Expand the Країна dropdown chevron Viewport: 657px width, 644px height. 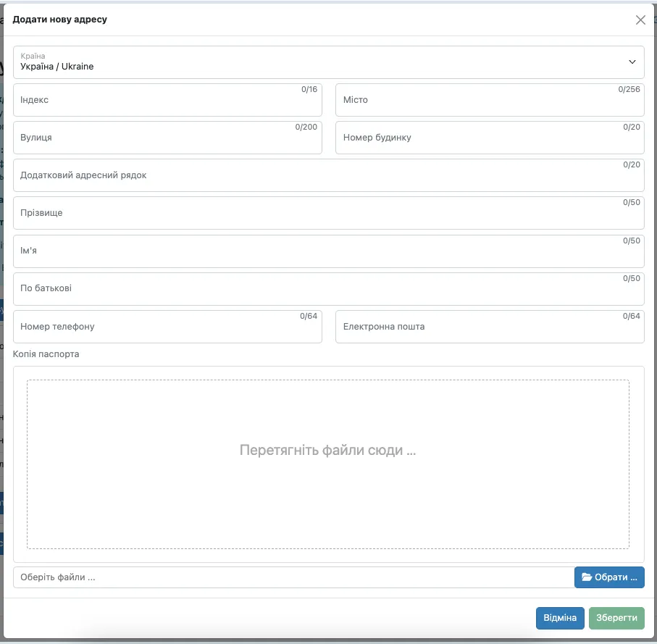632,62
